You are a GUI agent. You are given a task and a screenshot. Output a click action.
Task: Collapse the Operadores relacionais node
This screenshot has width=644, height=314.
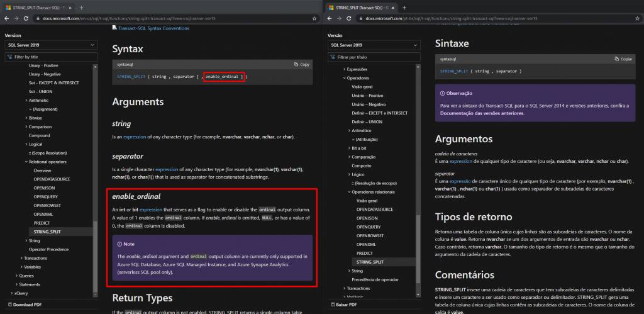350,192
